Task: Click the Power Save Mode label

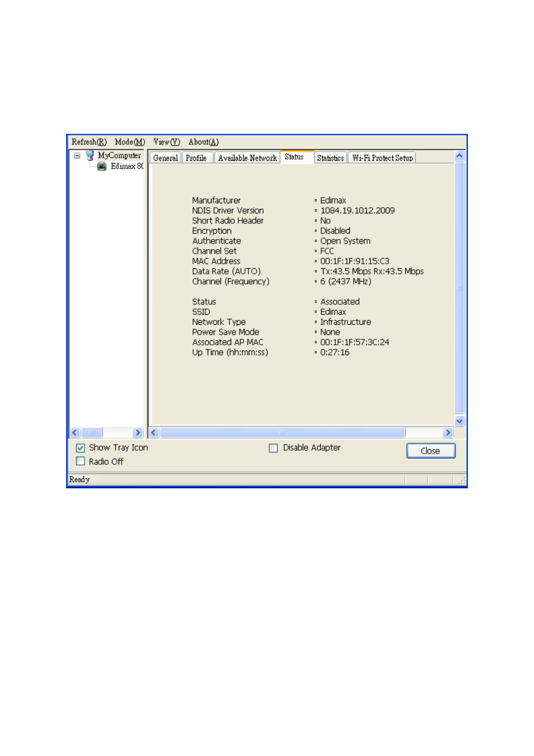Action: tap(226, 332)
